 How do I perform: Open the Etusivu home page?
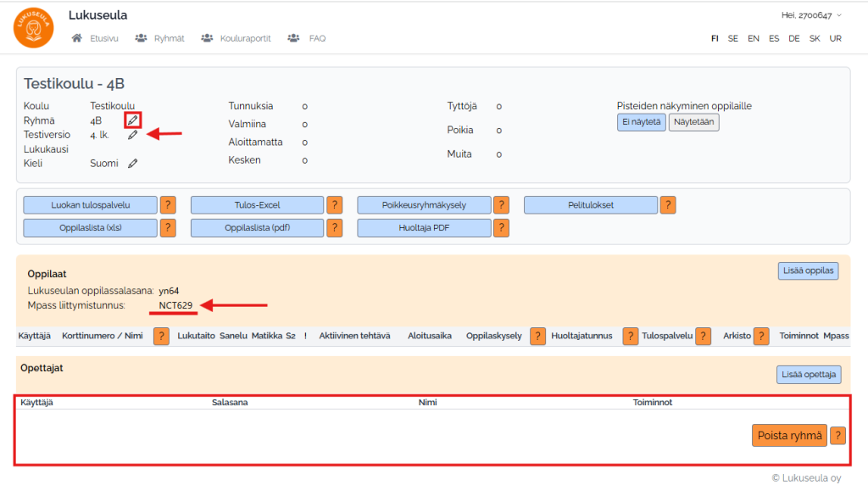click(95, 38)
